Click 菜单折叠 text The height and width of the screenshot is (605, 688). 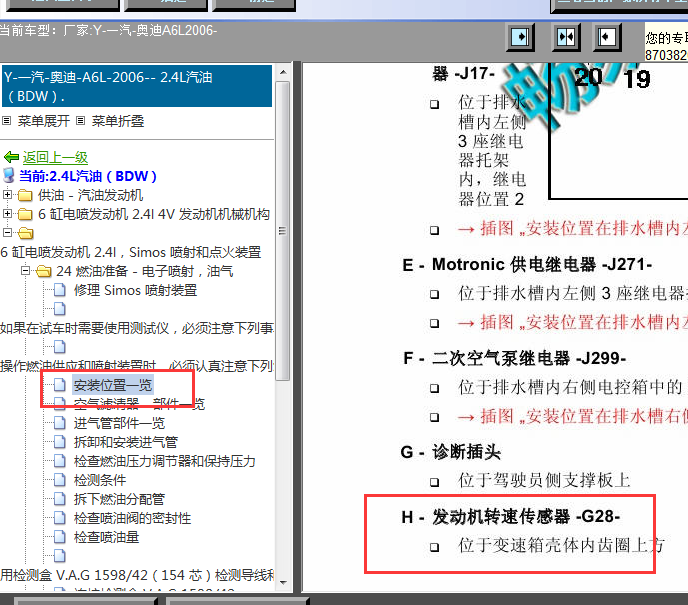(118, 121)
